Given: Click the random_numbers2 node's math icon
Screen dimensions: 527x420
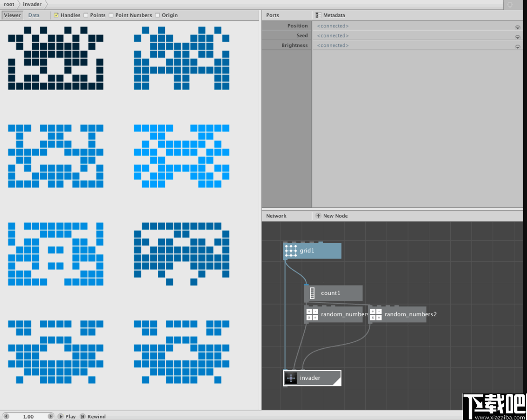Looking at the screenshot, I should pos(375,314).
